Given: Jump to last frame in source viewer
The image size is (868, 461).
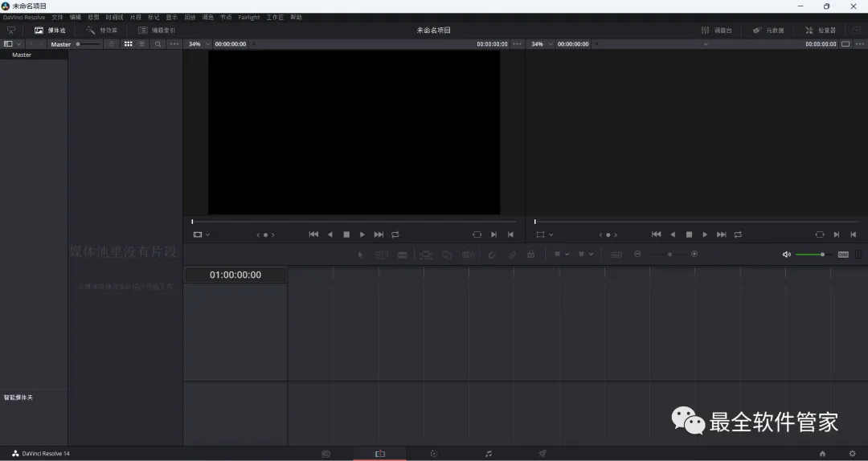Looking at the screenshot, I should click(379, 235).
